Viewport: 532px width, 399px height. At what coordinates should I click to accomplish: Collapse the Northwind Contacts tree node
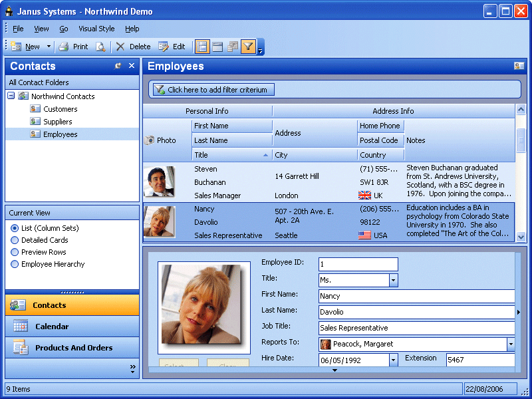pos(11,96)
